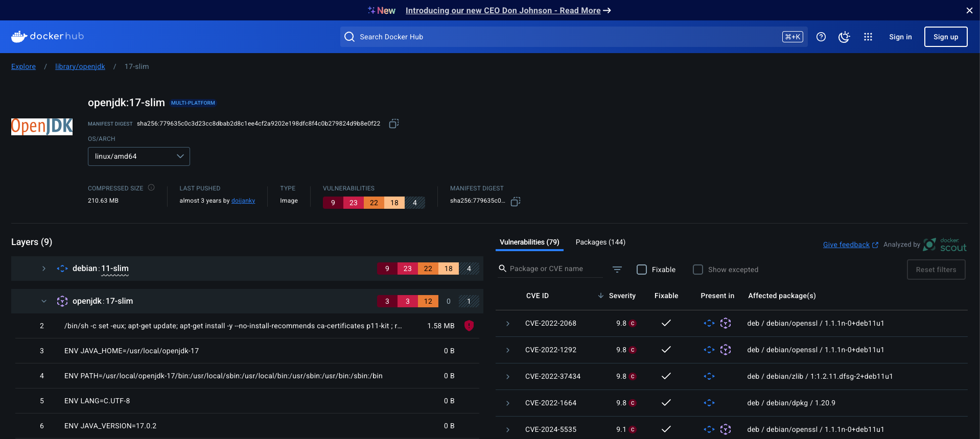The height and width of the screenshot is (439, 980).
Task: Select layer 2 apt-get install command row
Action: tap(247, 326)
